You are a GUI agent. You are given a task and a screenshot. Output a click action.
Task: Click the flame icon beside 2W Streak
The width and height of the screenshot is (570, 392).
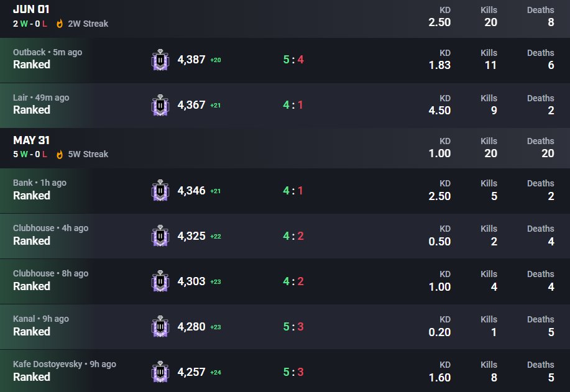pos(60,24)
